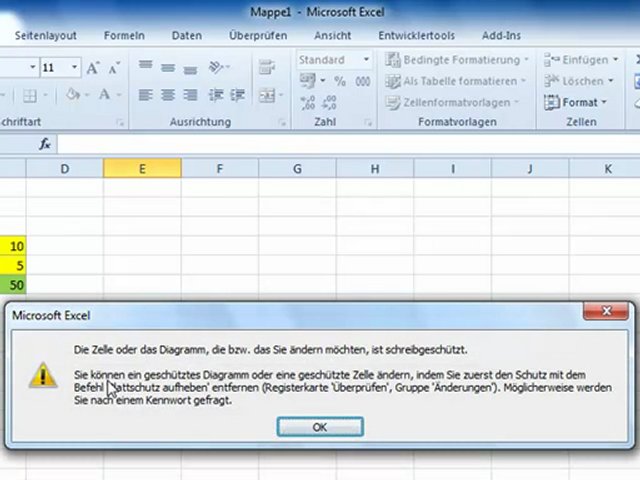This screenshot has height=480, width=640.
Task: Click the fill color bucket icon
Action: 73,95
